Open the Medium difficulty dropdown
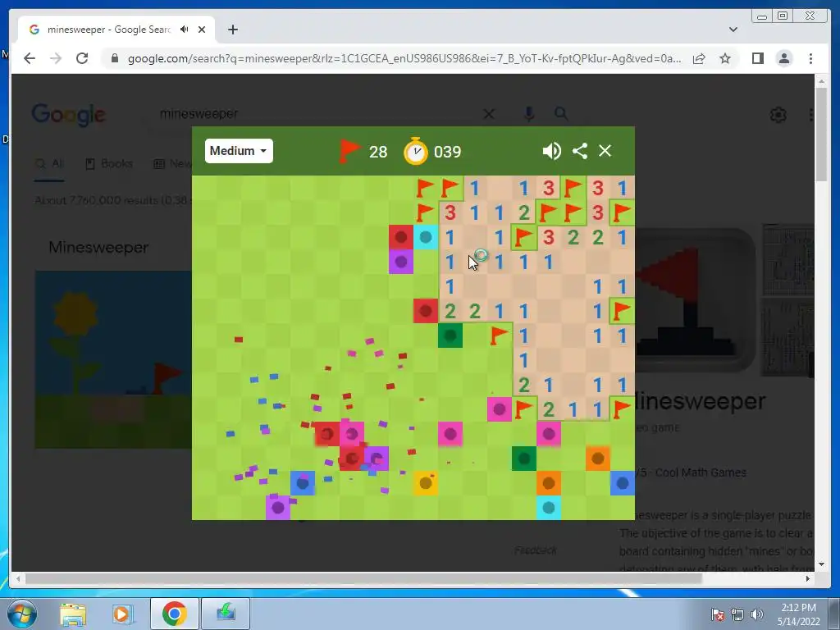 (239, 151)
